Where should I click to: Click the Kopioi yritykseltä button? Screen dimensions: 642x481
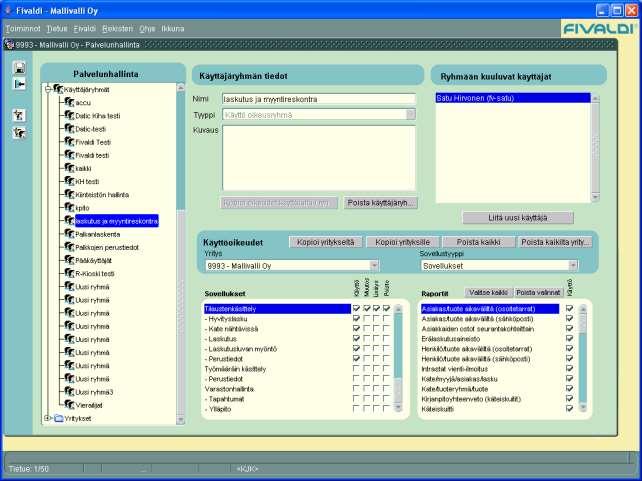pyautogui.click(x=326, y=242)
